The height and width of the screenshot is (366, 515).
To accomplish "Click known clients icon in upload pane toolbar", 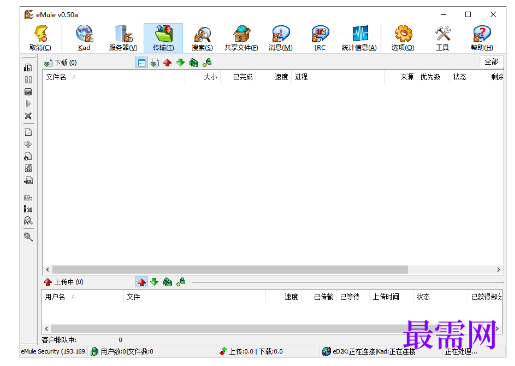I will point(181,282).
